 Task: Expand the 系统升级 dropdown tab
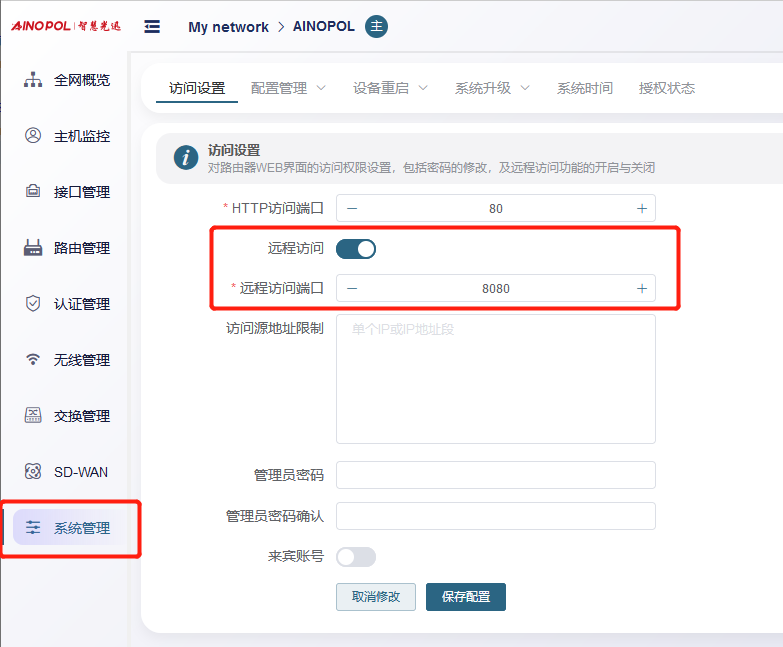(492, 88)
